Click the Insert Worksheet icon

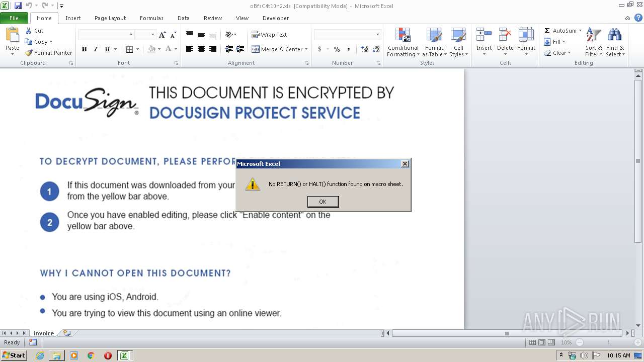point(66,333)
